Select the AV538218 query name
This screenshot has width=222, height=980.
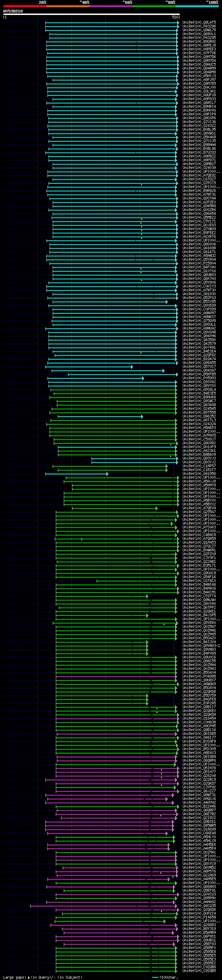tap(13, 11)
